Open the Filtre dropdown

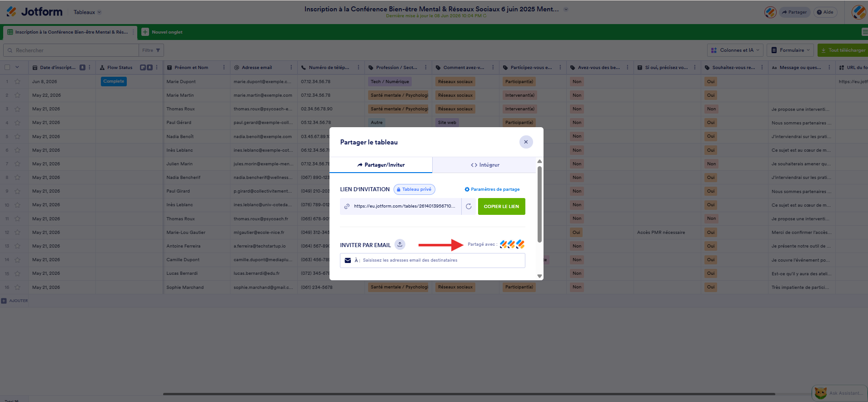point(151,50)
